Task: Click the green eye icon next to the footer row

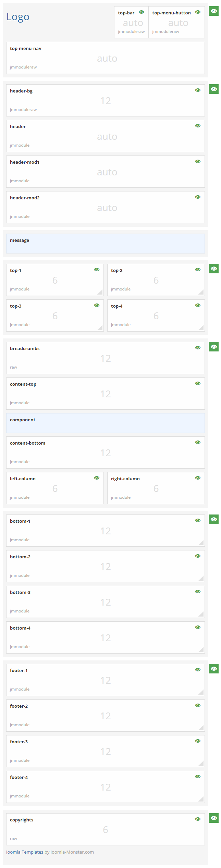Action: pos(213,668)
